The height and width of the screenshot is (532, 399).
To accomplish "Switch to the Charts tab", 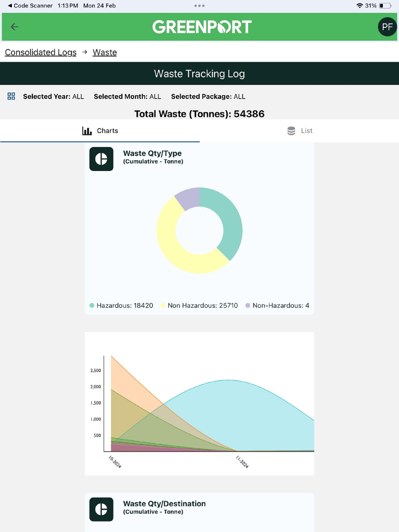I will (100, 131).
